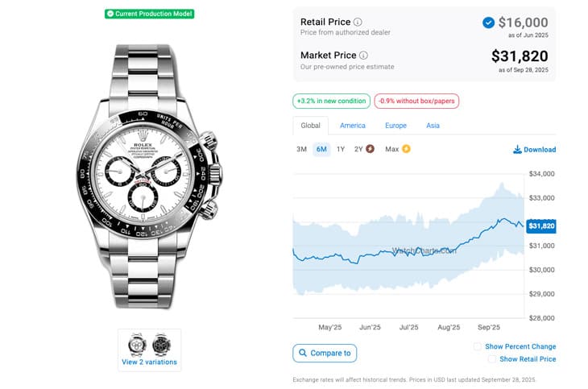
Task: Click the -0.9% without box/papers tag
Action: (416, 101)
